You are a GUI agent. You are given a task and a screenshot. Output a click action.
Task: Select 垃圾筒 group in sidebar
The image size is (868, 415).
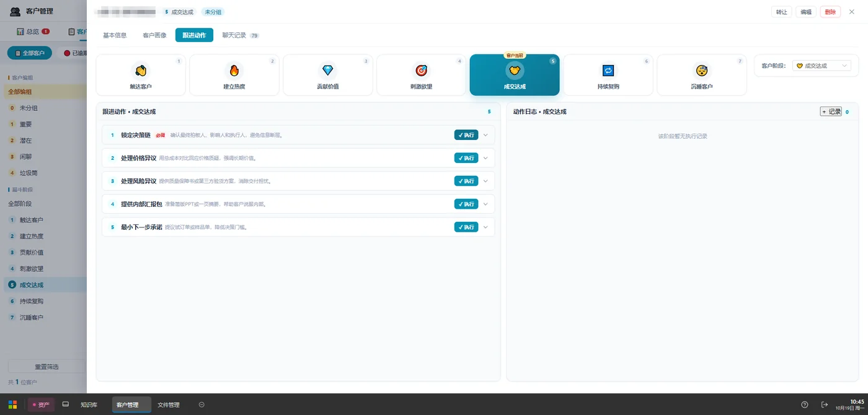(29, 173)
